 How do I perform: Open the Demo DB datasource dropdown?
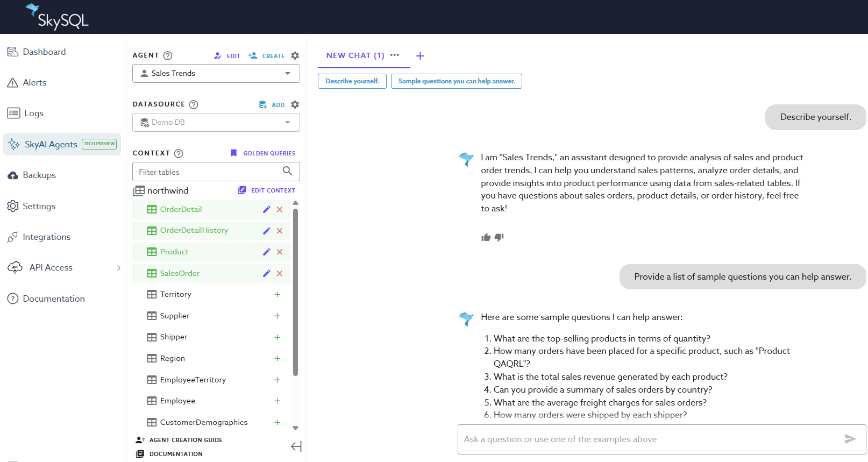pyautogui.click(x=216, y=122)
